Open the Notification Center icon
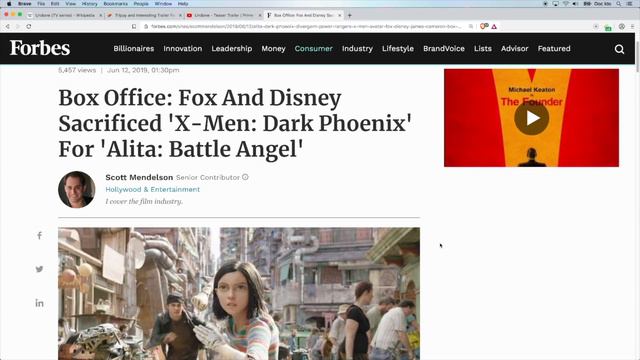The image size is (640, 360). pyautogui.click(x=630, y=4)
